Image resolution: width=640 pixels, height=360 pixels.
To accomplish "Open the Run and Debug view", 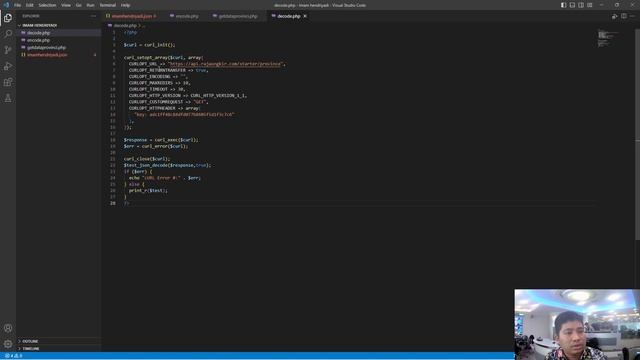I will [8, 66].
